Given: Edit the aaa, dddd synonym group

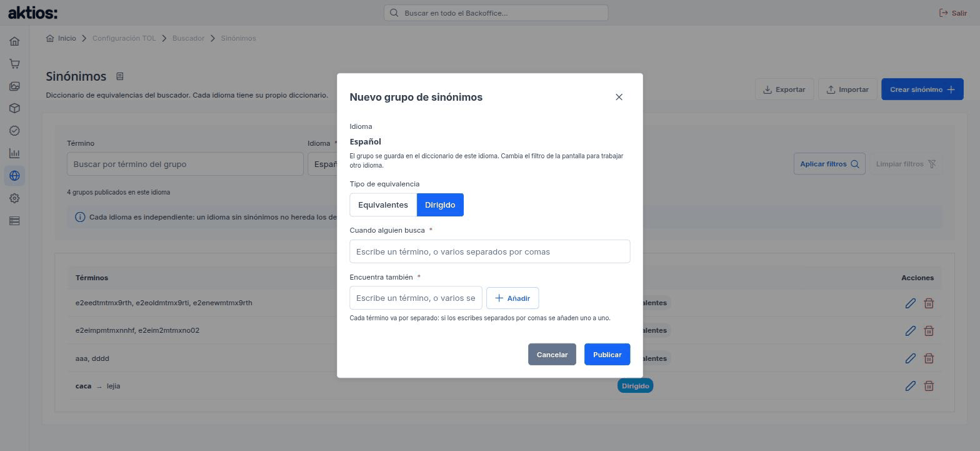Looking at the screenshot, I should click(910, 358).
